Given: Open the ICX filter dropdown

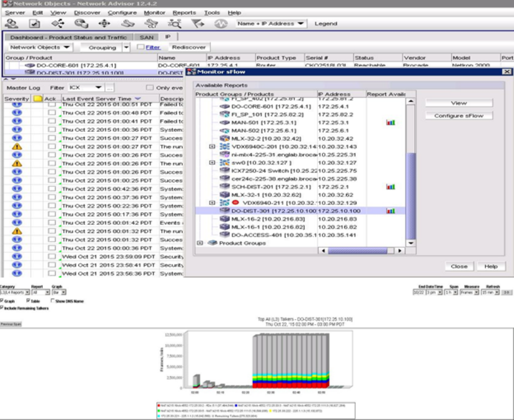Looking at the screenshot, I should coord(86,87).
